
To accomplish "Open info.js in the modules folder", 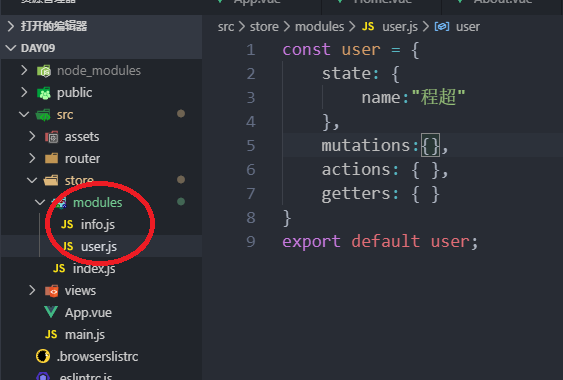I will point(98,224).
